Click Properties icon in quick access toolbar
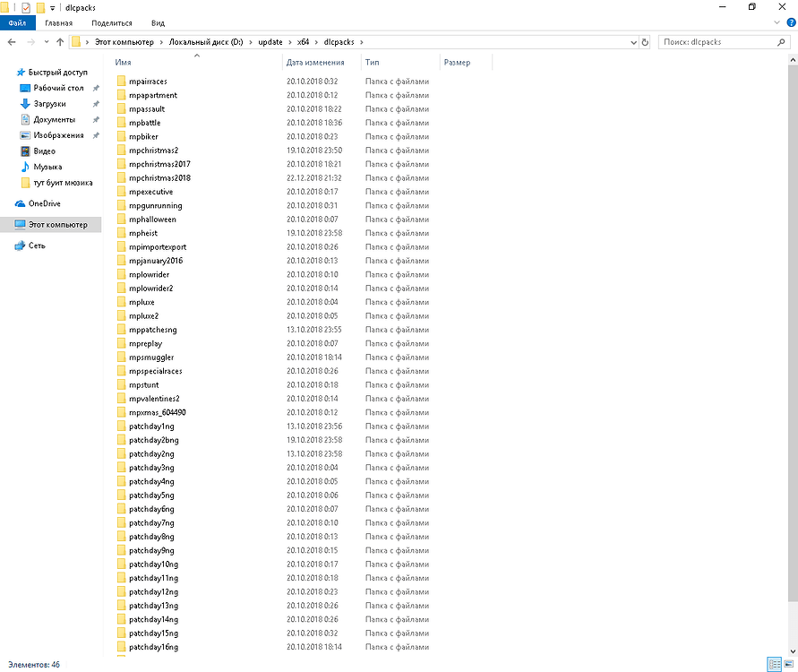The height and width of the screenshot is (672, 798). coord(26,8)
